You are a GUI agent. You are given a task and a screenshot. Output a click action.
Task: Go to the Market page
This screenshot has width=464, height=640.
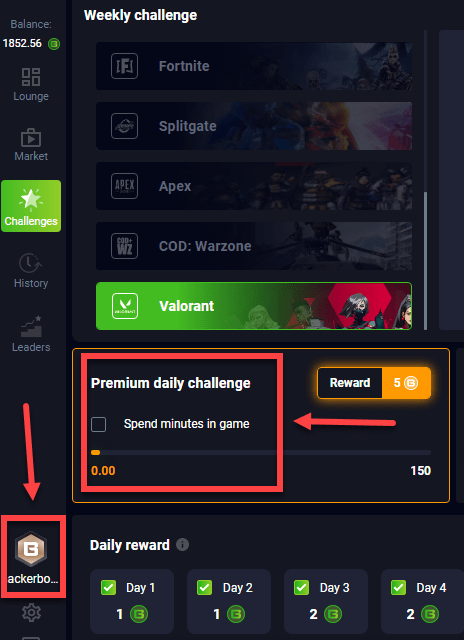[31, 144]
